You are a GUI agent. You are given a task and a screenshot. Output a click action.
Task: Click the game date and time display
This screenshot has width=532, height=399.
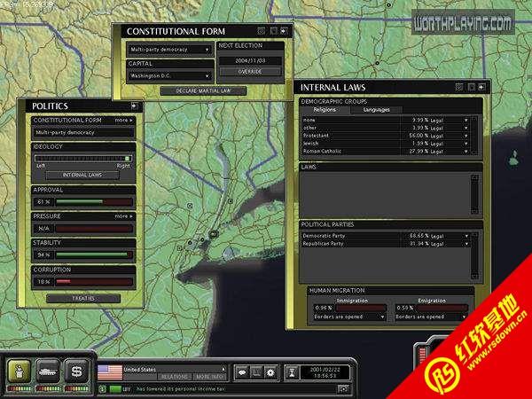tap(325, 372)
